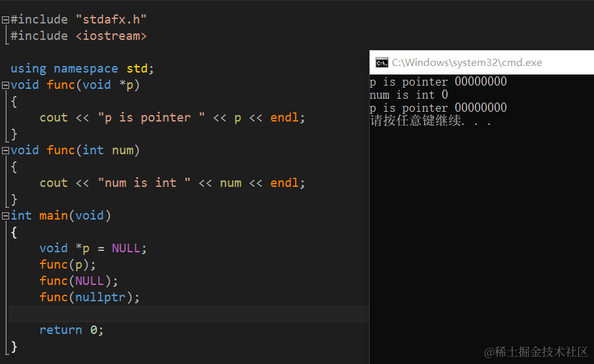
Task: Click on using namespace std; line
Action: [x=82, y=69]
